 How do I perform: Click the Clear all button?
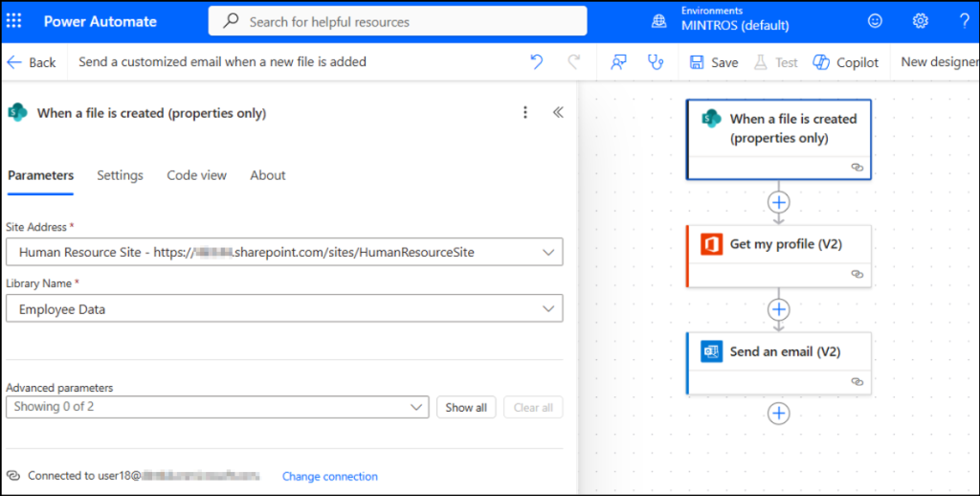[533, 407]
